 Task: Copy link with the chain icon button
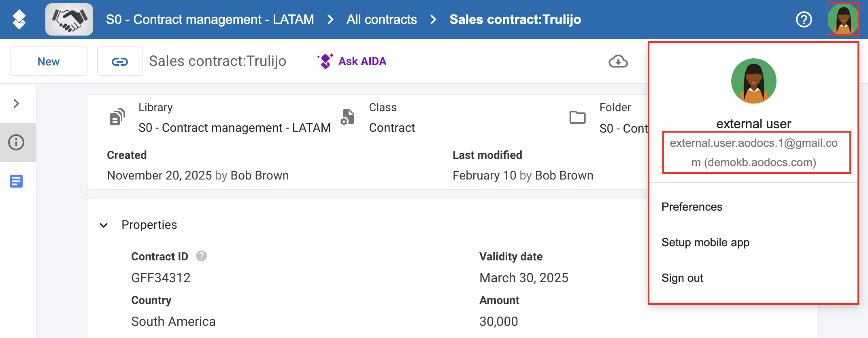click(x=120, y=61)
